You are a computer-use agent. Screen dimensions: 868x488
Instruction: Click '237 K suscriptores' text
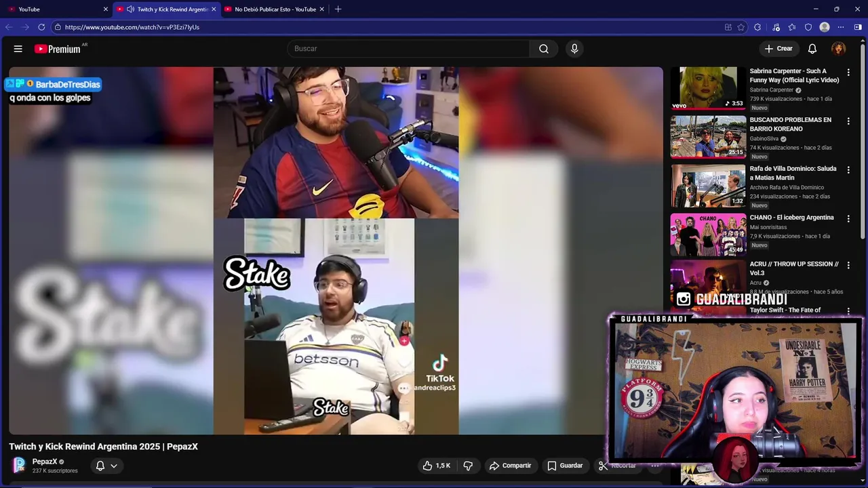[x=55, y=471]
